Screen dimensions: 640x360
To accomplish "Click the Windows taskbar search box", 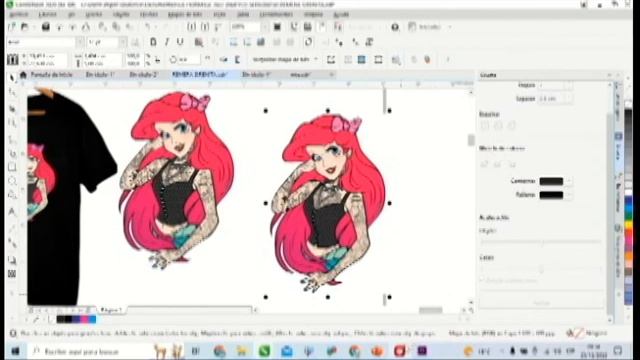I will (91, 351).
